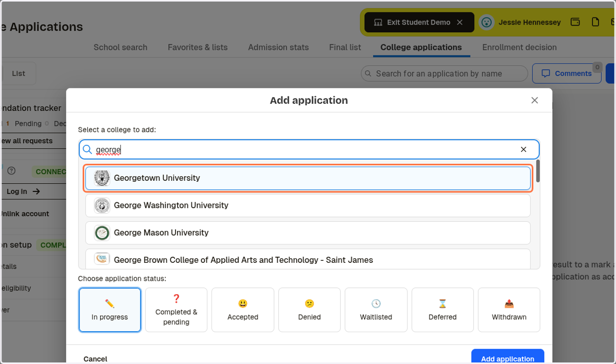Set status to Waitlisted
The image size is (616, 364).
click(376, 310)
